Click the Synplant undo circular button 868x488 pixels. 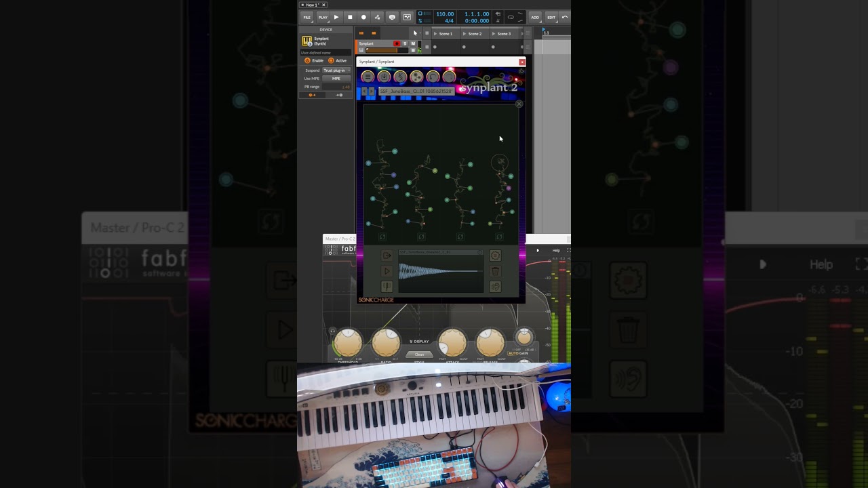point(433,77)
